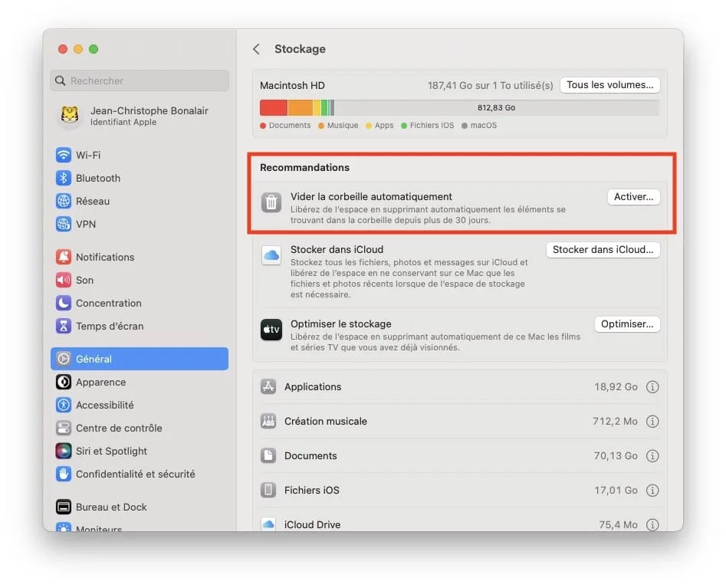
Task: Open Bureau et Dock settings
Action: click(140, 507)
